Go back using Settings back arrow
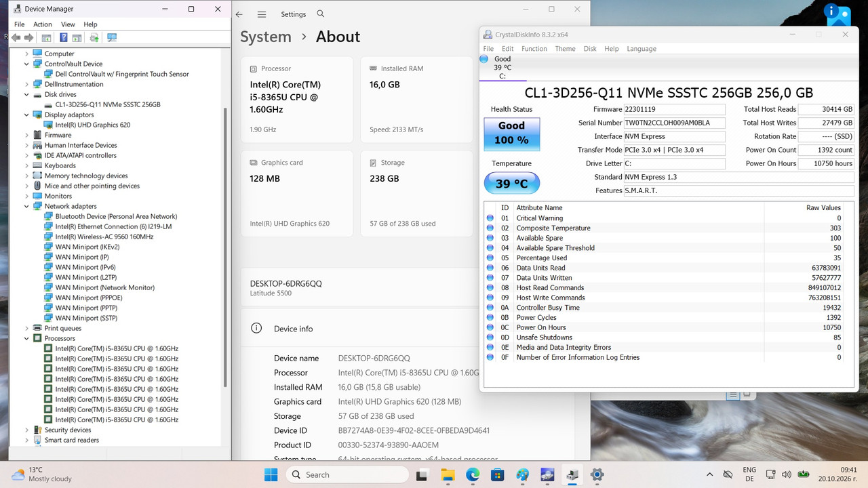This screenshot has width=868, height=488. tap(239, 14)
